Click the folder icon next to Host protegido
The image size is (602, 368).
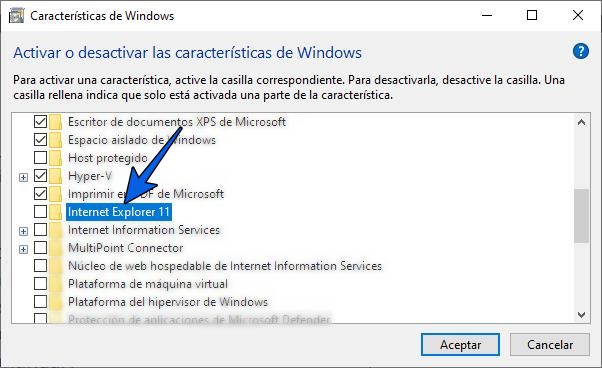(56, 158)
